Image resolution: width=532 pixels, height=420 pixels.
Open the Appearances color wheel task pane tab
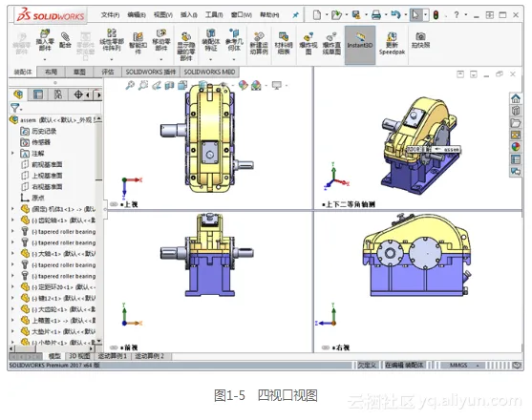pyautogui.click(x=516, y=147)
